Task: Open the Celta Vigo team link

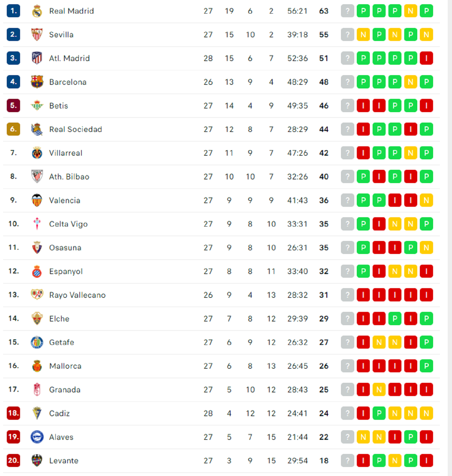Action: pyautogui.click(x=68, y=224)
